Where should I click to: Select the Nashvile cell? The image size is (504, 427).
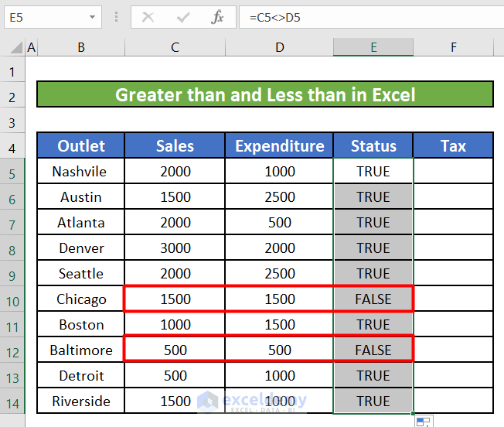pos(81,171)
